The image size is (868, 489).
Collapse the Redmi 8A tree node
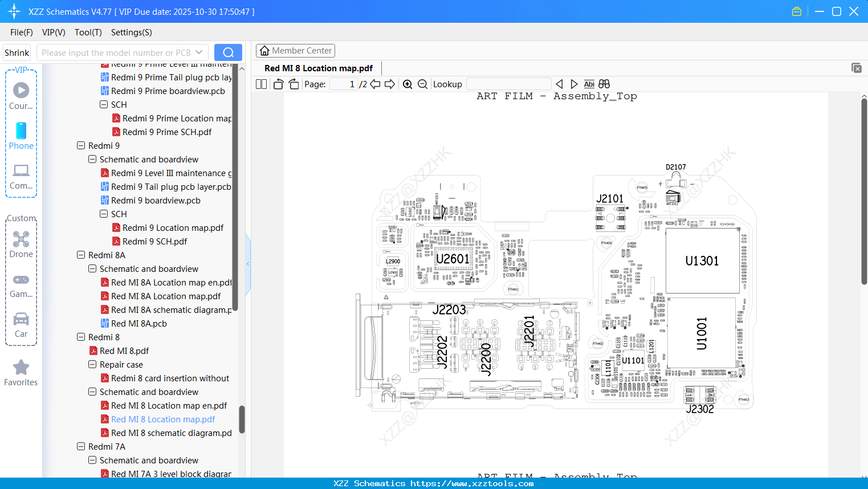pyautogui.click(x=80, y=255)
